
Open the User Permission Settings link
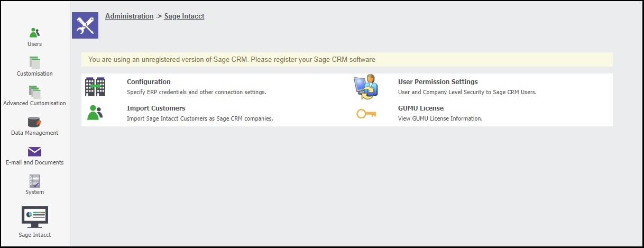(438, 82)
